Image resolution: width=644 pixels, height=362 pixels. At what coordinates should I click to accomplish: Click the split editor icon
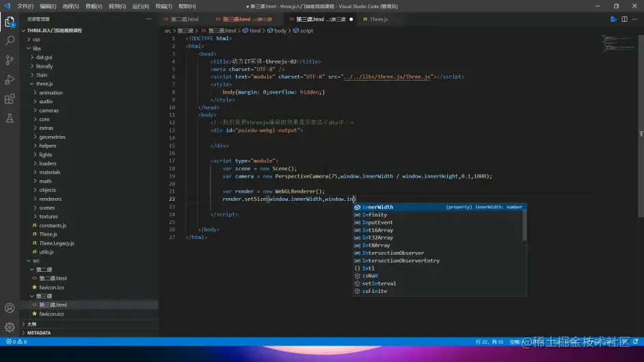tap(624, 19)
